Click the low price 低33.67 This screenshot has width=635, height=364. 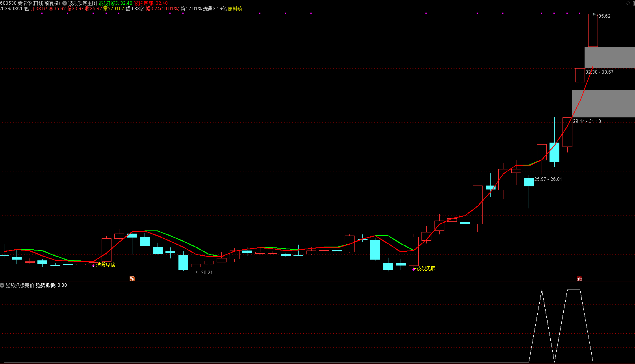(x=75, y=9)
